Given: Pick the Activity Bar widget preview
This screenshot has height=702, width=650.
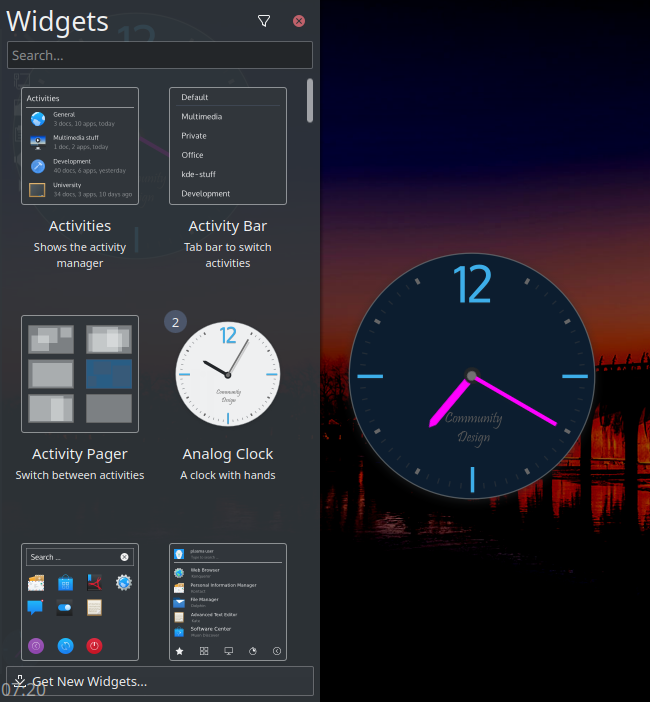Looking at the screenshot, I should click(x=228, y=146).
